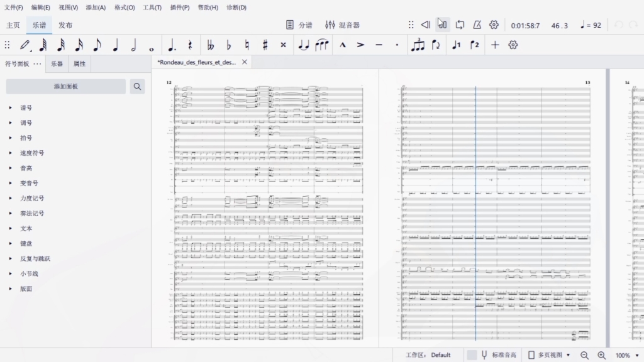Screen dimensions: 644x362
Task: Switch to voice 2
Action: pyautogui.click(x=474, y=45)
